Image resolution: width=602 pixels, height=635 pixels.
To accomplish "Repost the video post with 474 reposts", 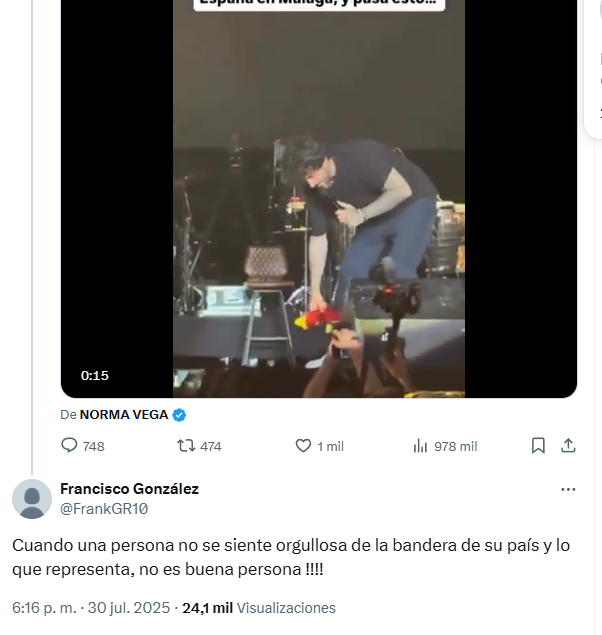I will pyautogui.click(x=186, y=446).
